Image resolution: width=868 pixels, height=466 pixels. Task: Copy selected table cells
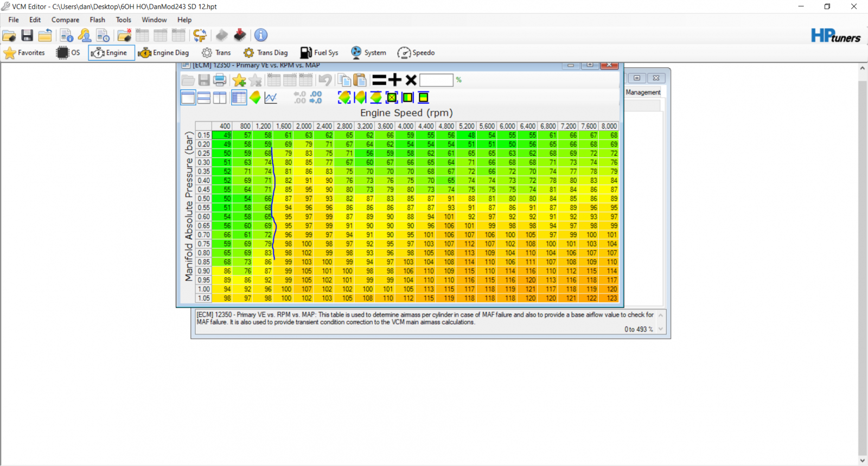click(344, 80)
